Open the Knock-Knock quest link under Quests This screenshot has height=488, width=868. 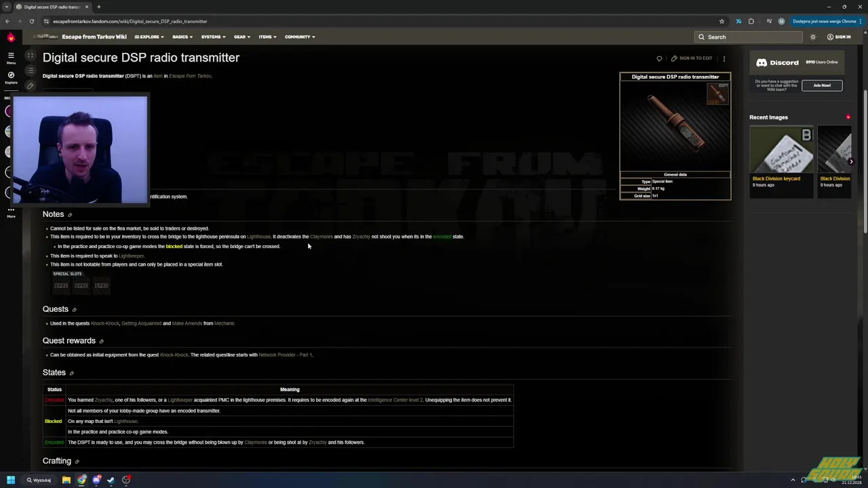click(104, 323)
